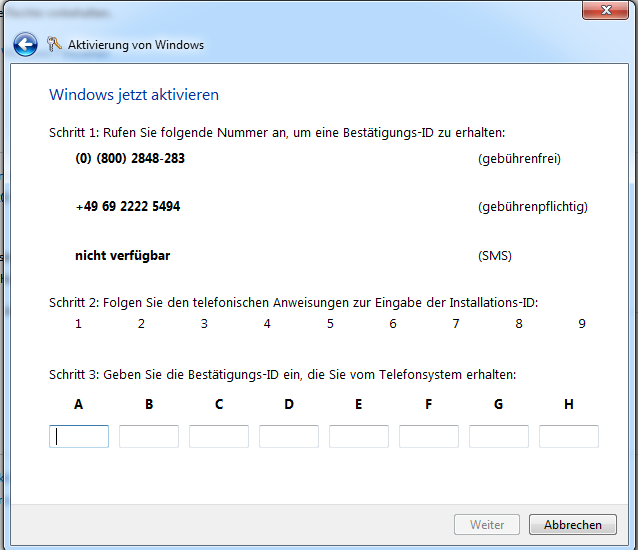Click into confirmation ID field E
Viewport: 638px width, 550px height.
(x=359, y=437)
